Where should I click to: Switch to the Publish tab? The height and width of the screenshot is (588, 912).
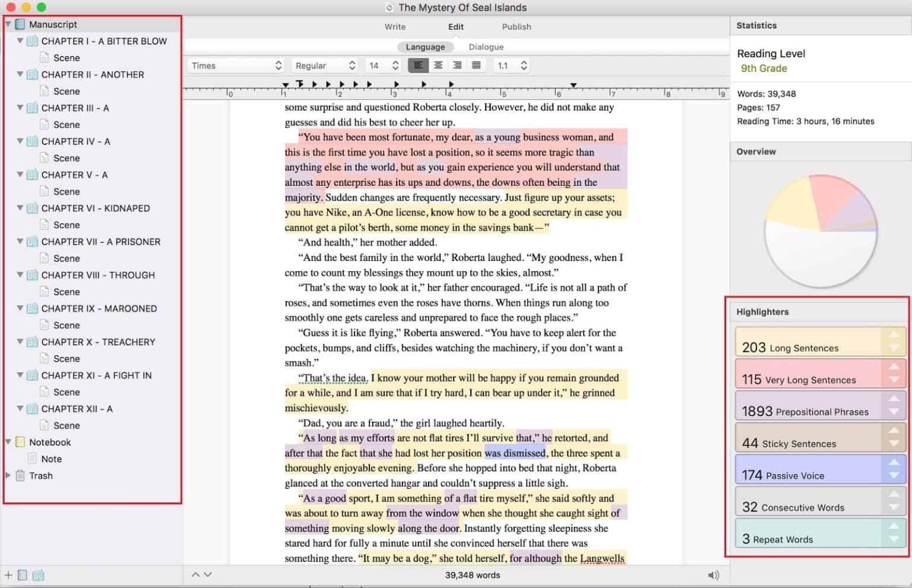[x=516, y=26]
